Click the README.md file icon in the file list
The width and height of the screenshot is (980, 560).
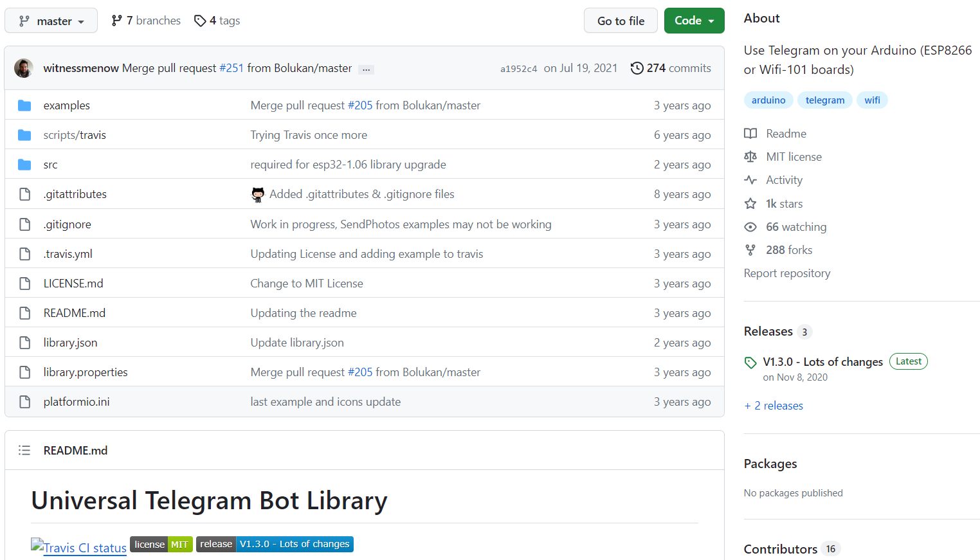(24, 313)
